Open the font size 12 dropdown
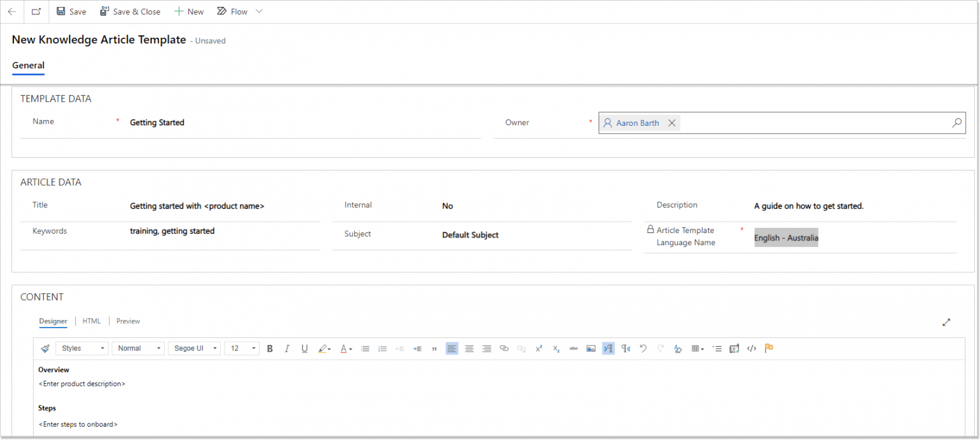This screenshot has height=440, width=980. pyautogui.click(x=242, y=349)
